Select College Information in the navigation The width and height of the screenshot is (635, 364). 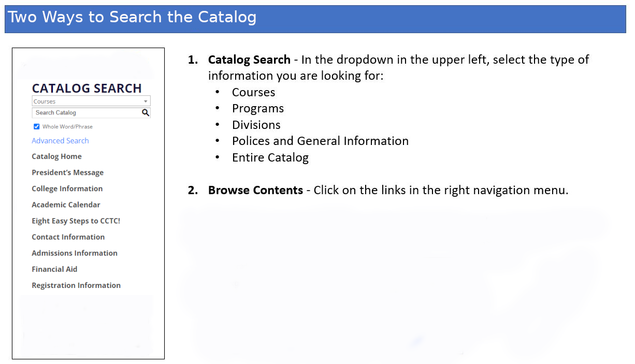[67, 188]
